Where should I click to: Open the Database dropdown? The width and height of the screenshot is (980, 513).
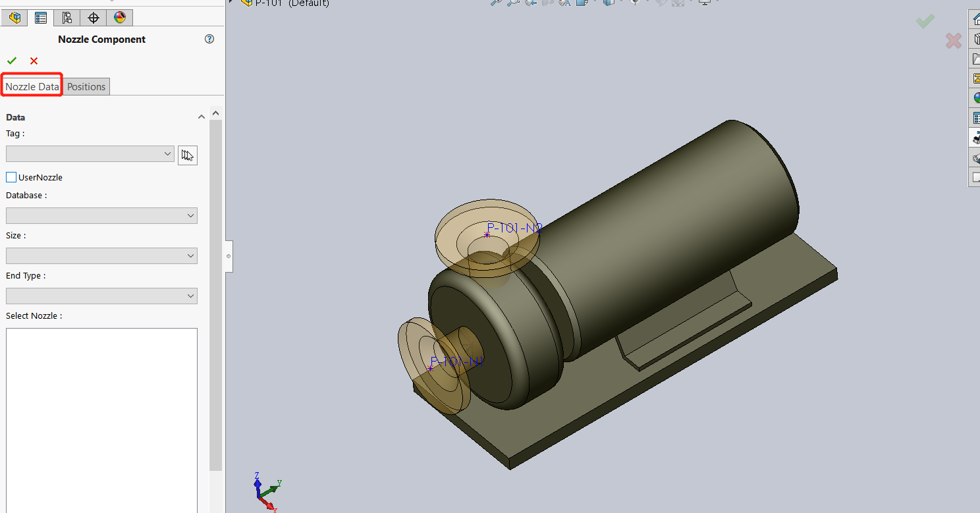pos(101,215)
